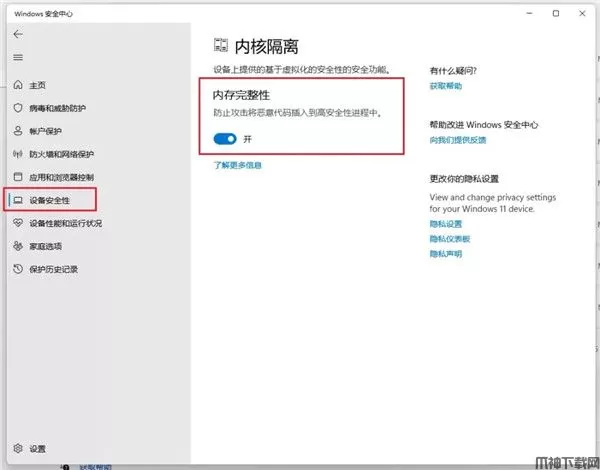This screenshot has height=470, width=600.
Task: Click the gear icon for 设置
Action: pos(18,448)
